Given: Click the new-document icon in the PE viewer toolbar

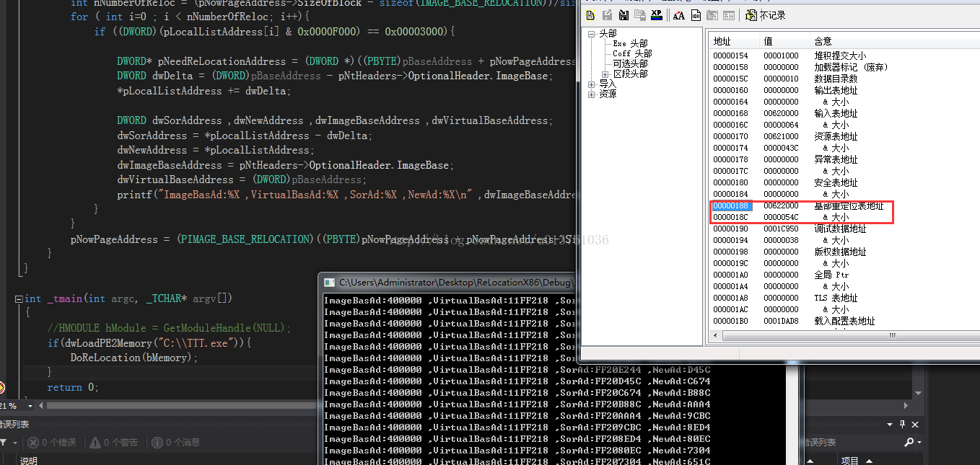Looking at the screenshot, I should [x=590, y=15].
